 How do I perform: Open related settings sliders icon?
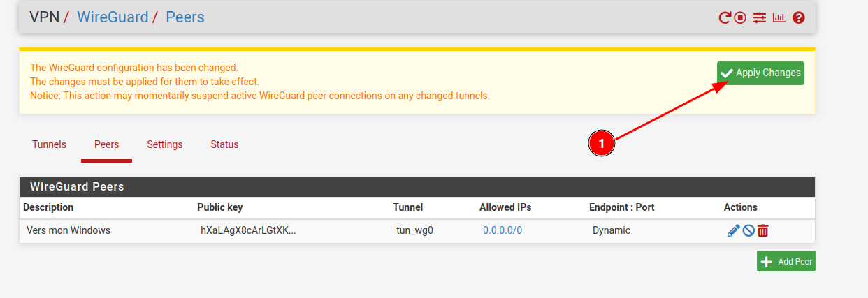click(x=760, y=17)
